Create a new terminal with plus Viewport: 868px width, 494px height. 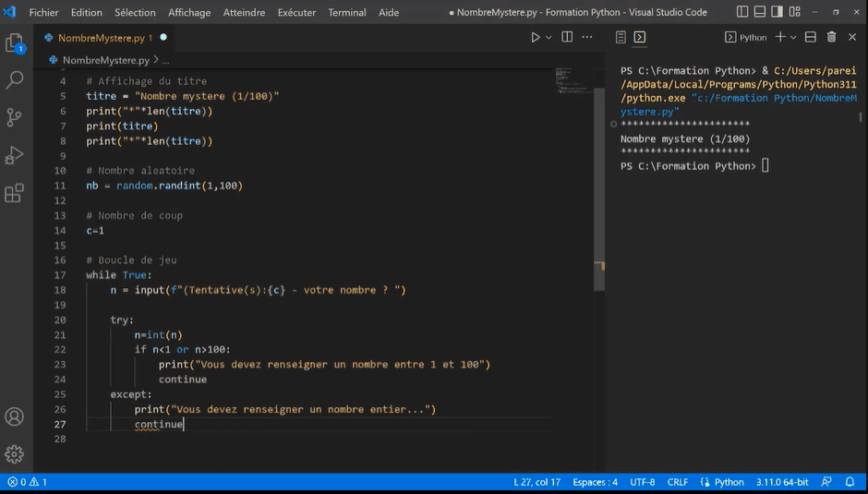click(x=780, y=37)
